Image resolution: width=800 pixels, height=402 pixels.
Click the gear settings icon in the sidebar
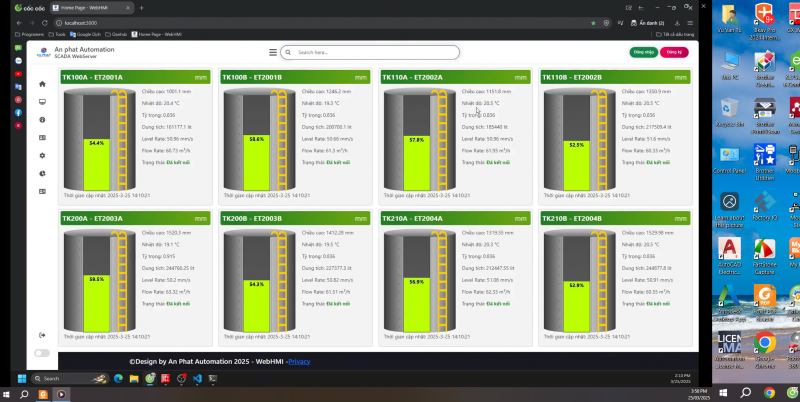42,155
